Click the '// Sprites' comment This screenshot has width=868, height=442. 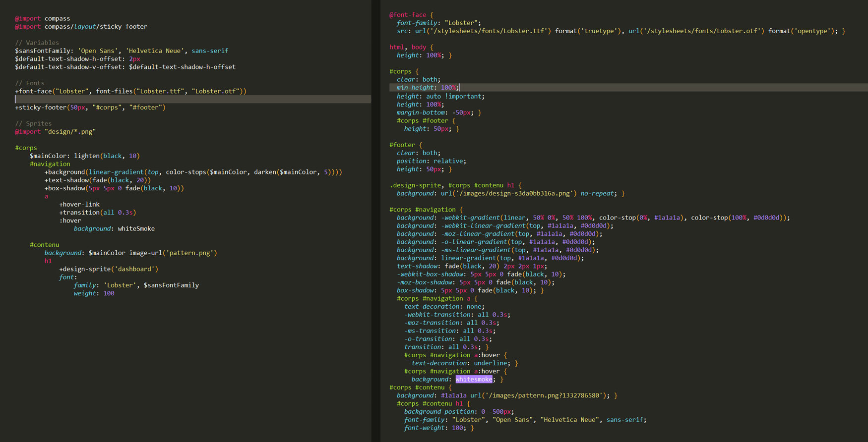coord(33,123)
